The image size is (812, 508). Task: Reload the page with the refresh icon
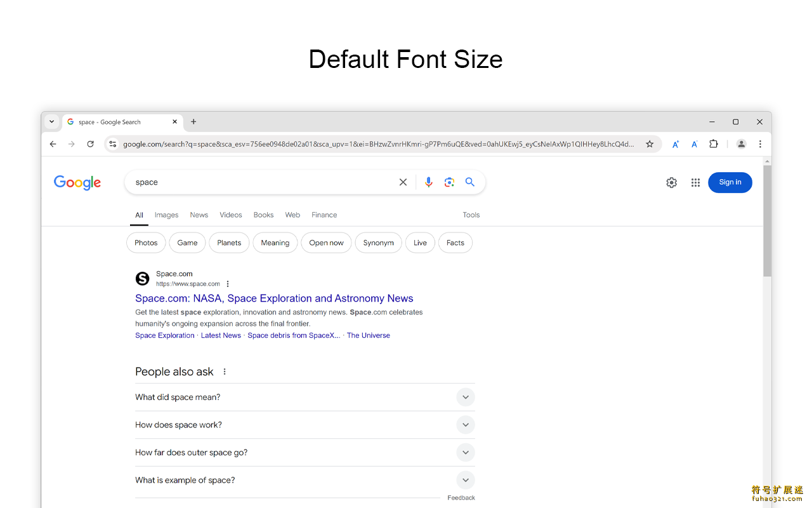coord(91,144)
